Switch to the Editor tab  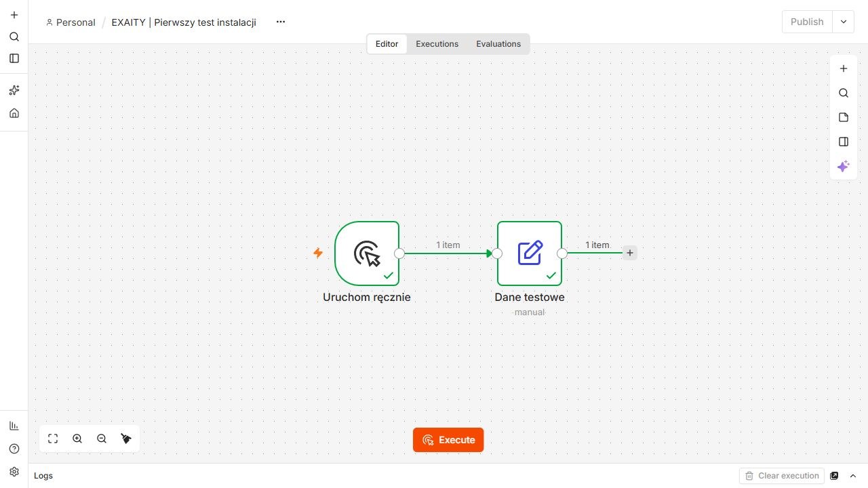pyautogui.click(x=387, y=44)
